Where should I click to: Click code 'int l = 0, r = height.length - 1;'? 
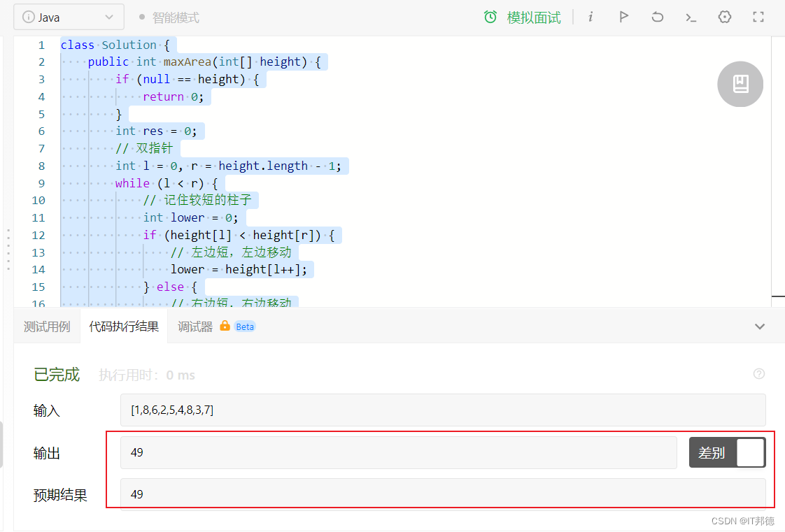click(x=228, y=166)
